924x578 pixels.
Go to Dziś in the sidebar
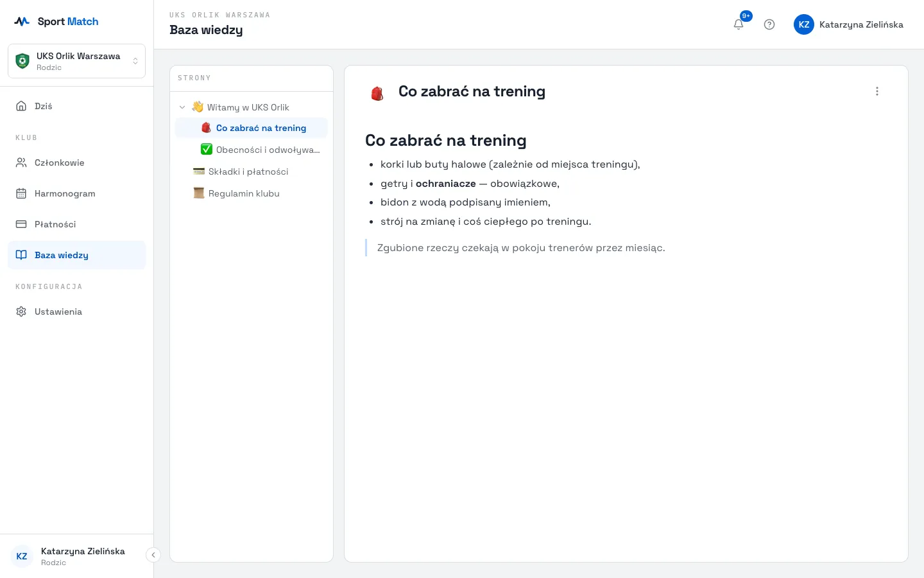pyautogui.click(x=77, y=106)
